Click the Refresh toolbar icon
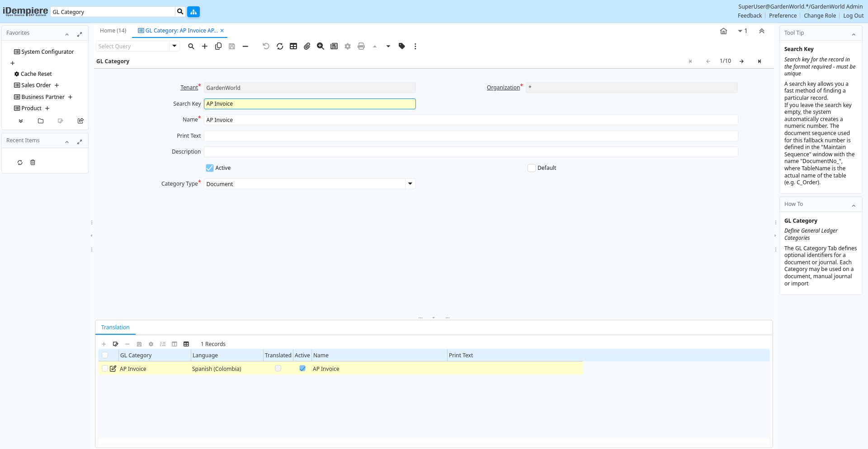Viewport: 868px width, 449px height. (280, 47)
